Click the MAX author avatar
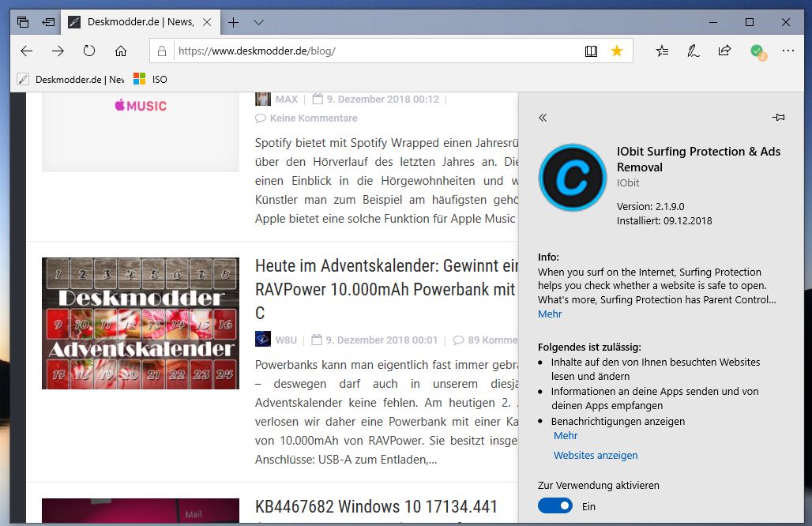This screenshot has height=526, width=812. [x=263, y=99]
